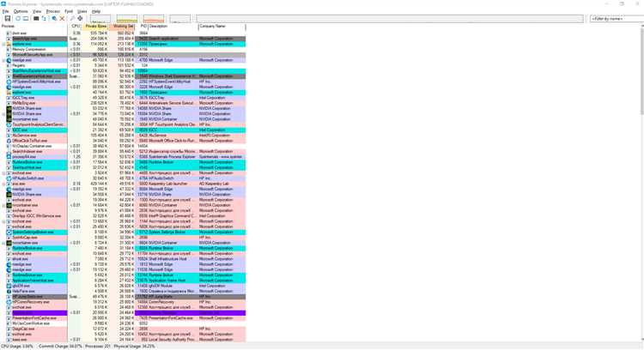Image resolution: width=644 pixels, height=350 pixels.
Task: Open the Options menu
Action: pos(21,11)
